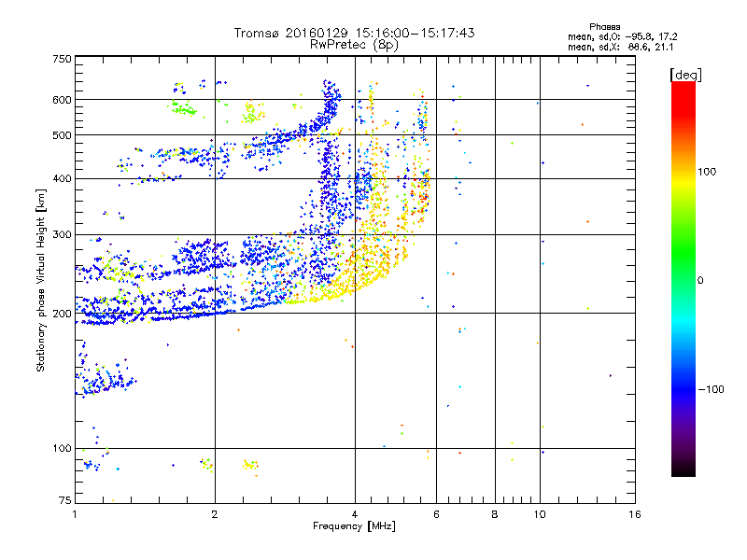Click the colorbar tick label '-100'
Image resolution: width=747 pixels, height=560 pixels.
click(711, 389)
